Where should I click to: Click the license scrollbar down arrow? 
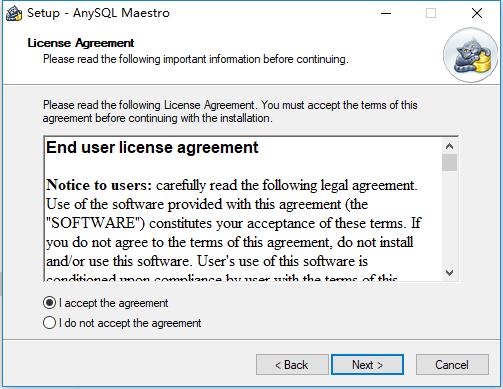click(449, 273)
